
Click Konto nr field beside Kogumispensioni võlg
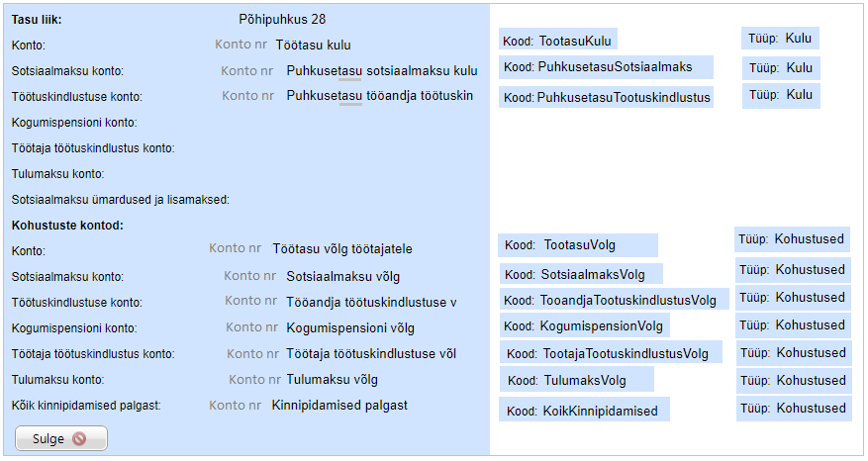pos(251,327)
